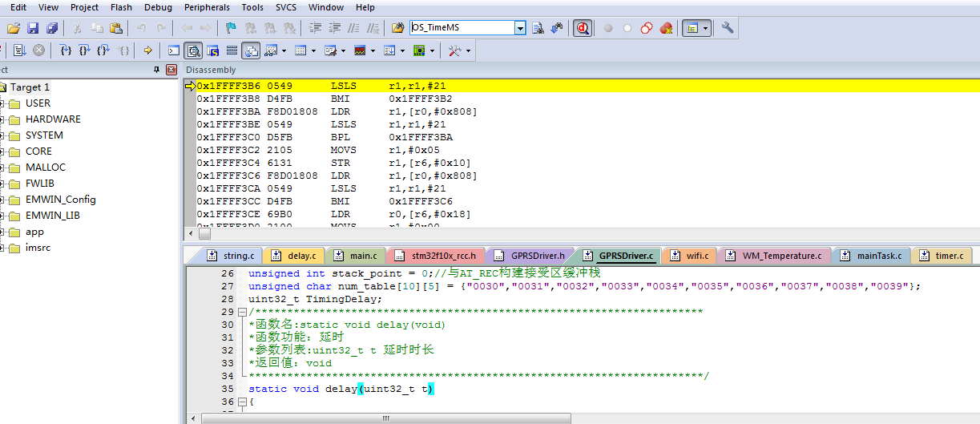Click the Step Into icon
This screenshot has width=980, height=424.
[66, 50]
